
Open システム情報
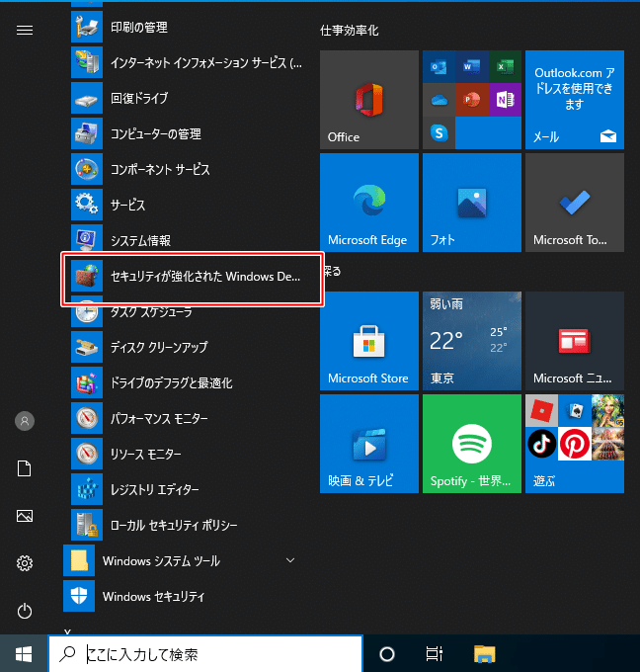[185, 240]
